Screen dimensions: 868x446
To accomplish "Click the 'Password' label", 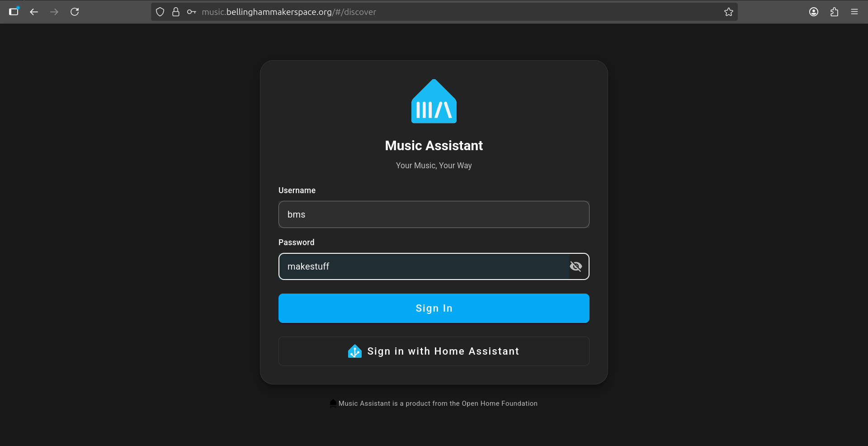I will pos(297,242).
